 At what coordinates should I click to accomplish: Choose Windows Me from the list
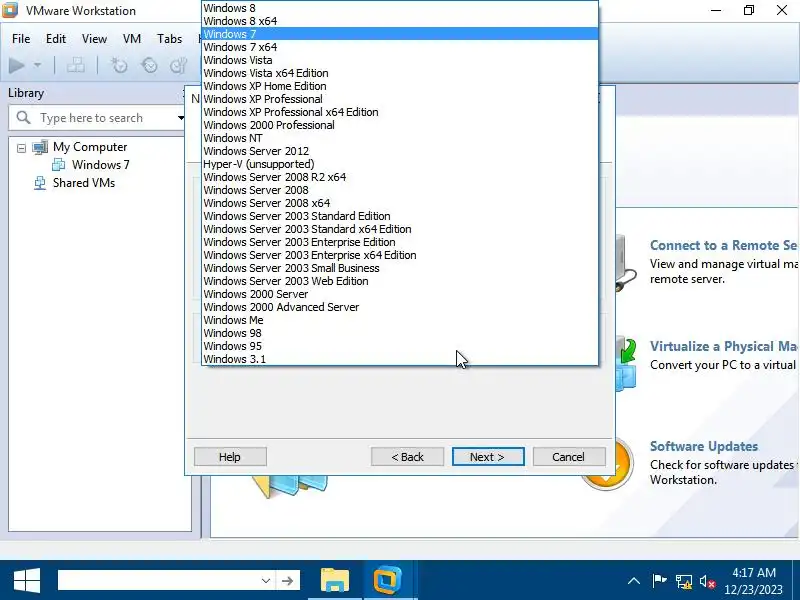(400, 320)
